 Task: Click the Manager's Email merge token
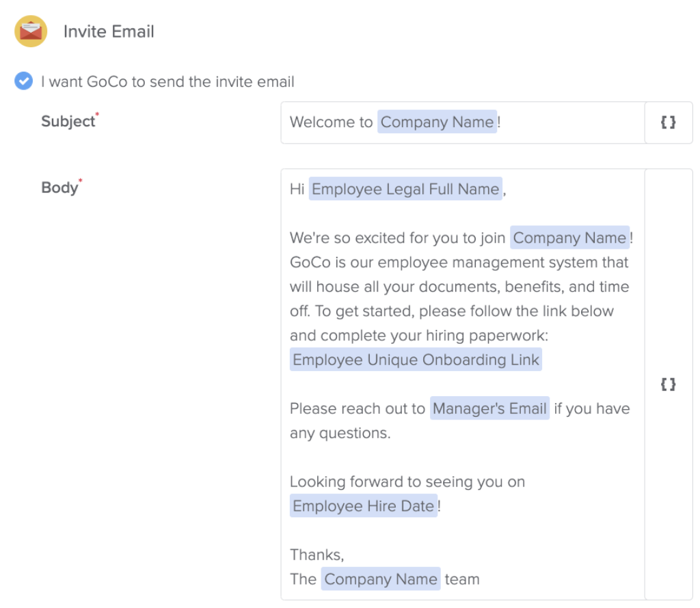click(489, 409)
